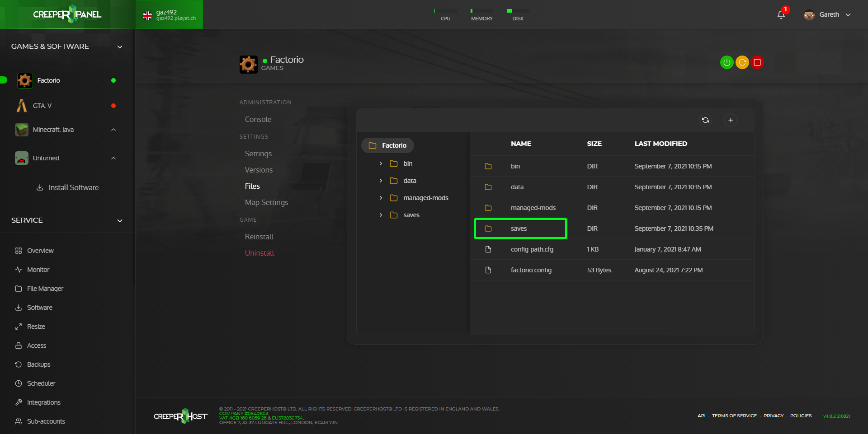Click the Backups history icon
Viewport: 868px width, 434px height.
[19, 364]
